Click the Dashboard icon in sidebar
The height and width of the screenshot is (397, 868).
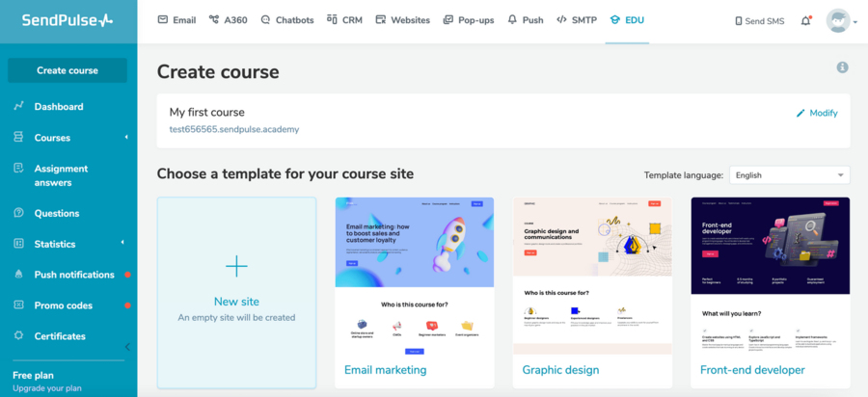pos(18,106)
